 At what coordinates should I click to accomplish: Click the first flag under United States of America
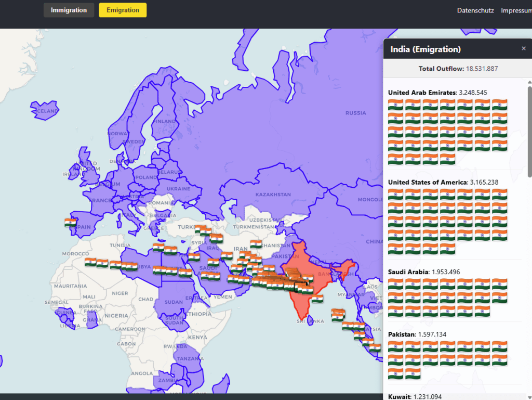coord(395,193)
